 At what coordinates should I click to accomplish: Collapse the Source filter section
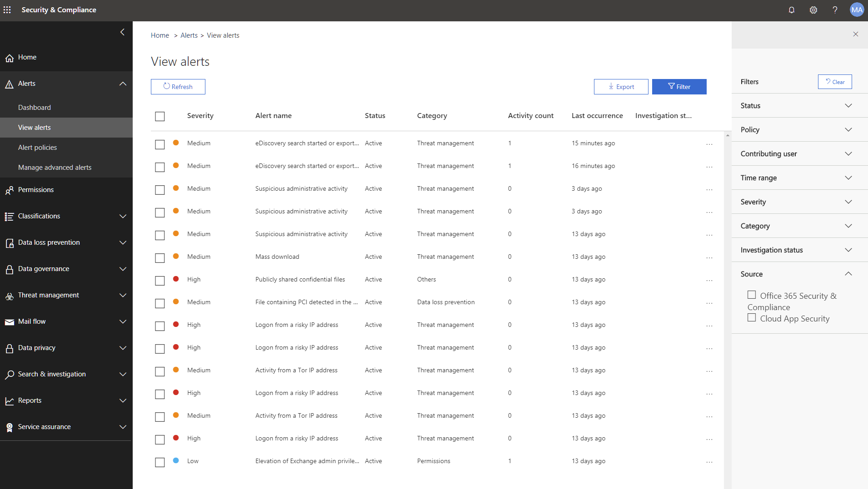(x=848, y=273)
